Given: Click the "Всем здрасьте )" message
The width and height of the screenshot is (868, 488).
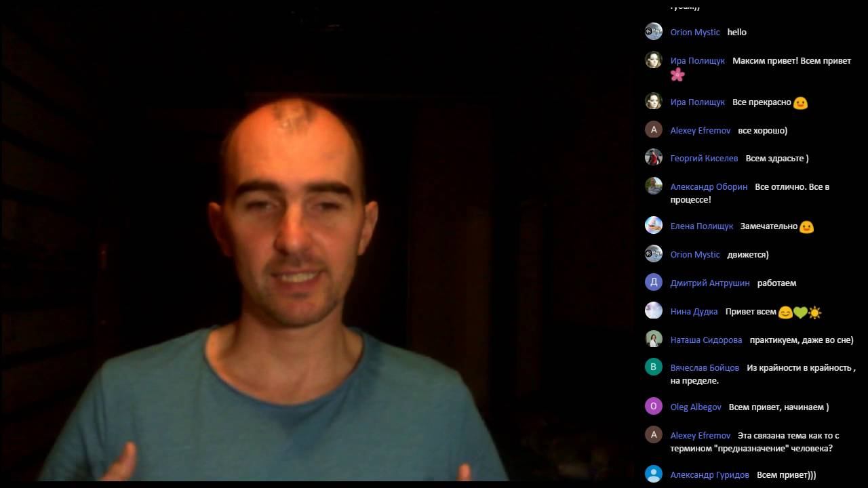Looking at the screenshot, I should (x=777, y=158).
